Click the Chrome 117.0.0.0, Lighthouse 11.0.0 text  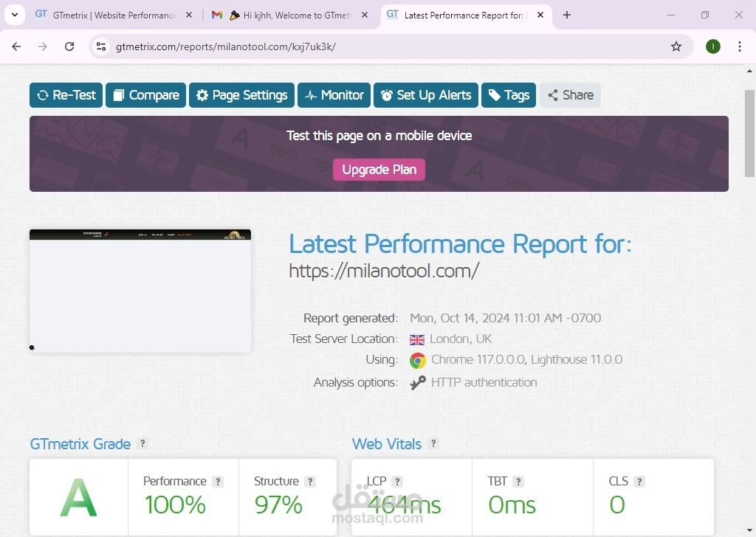tap(526, 359)
